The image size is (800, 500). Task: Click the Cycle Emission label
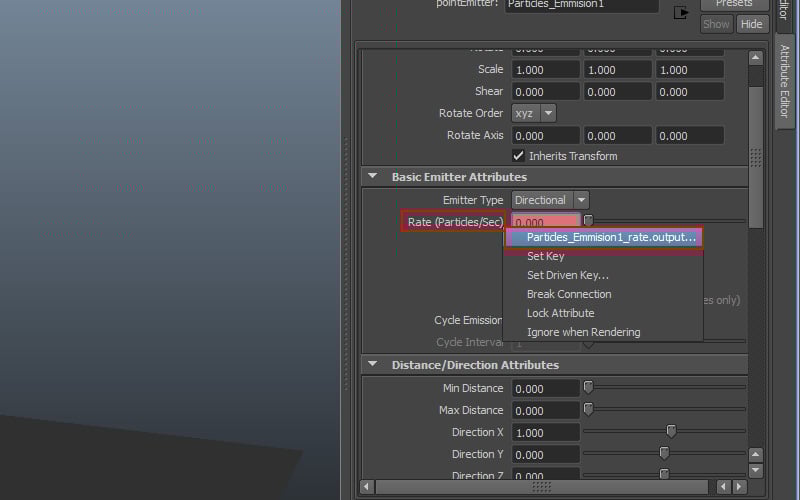coord(468,320)
